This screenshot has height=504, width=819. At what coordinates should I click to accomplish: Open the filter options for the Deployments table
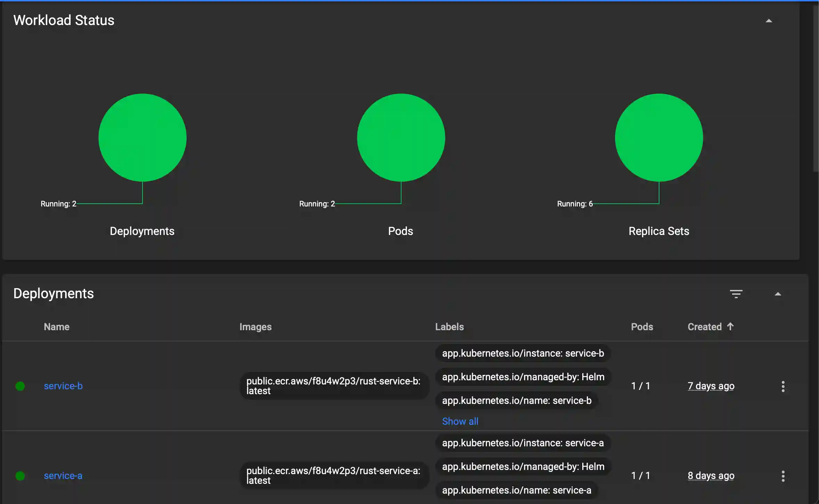737,294
